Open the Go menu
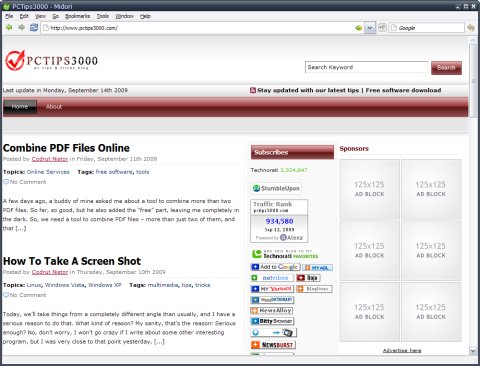 pyautogui.click(x=55, y=16)
